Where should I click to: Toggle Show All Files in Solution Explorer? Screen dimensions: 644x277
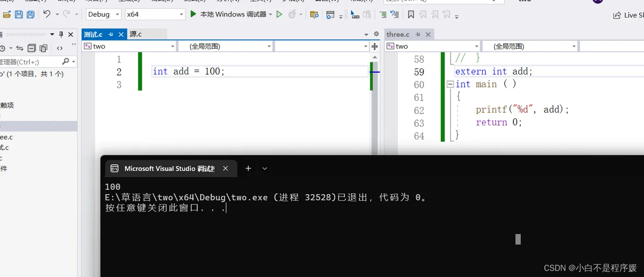pyautogui.click(x=43, y=48)
